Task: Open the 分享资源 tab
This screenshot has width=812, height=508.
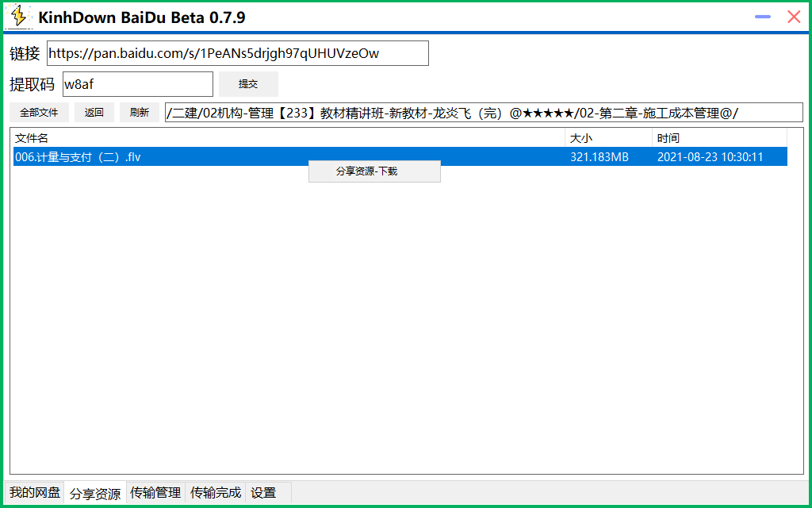Action: click(95, 494)
